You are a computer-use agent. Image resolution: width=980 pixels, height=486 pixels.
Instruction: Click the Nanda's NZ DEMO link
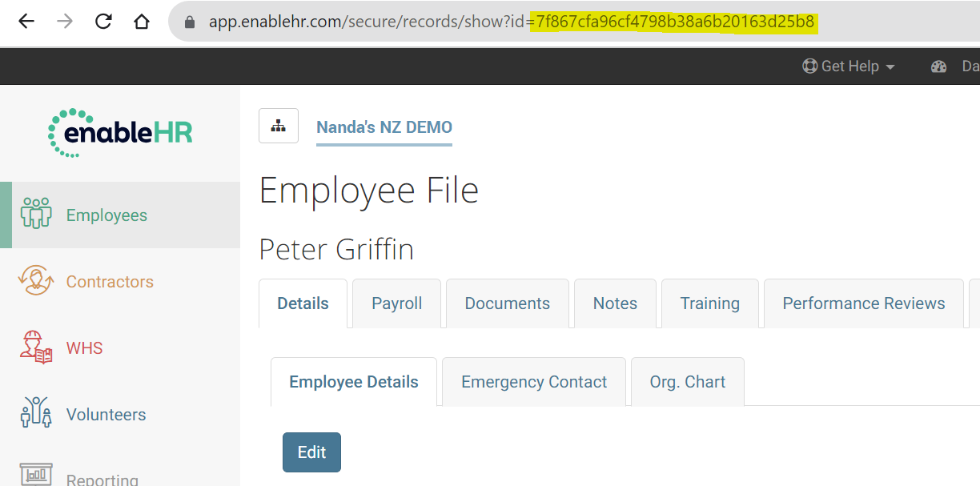(384, 127)
